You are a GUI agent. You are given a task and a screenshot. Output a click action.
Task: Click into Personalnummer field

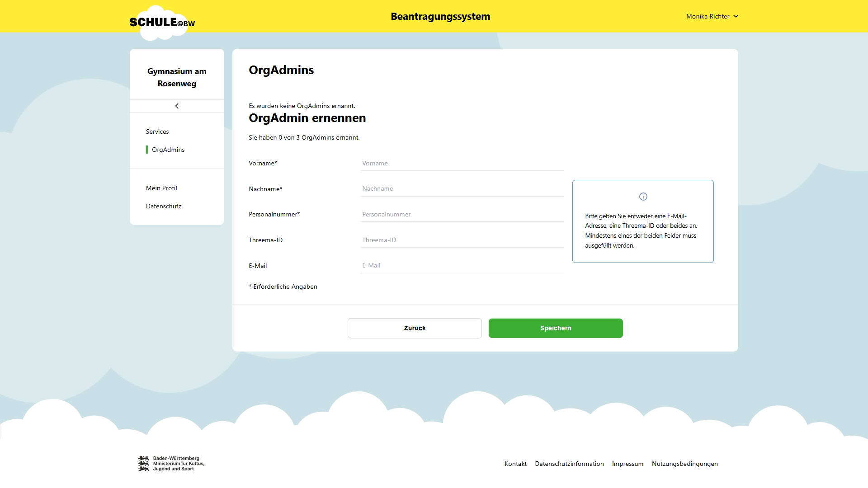pos(462,214)
